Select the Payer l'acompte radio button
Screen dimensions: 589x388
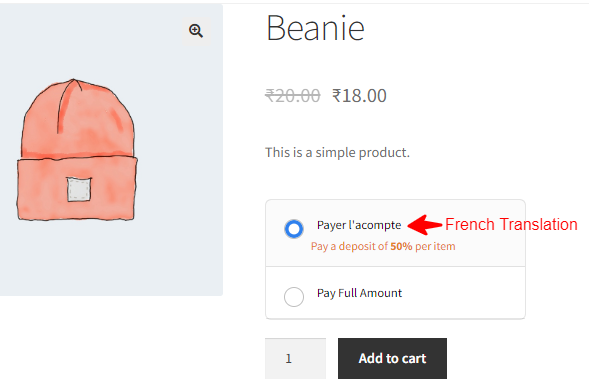(294, 229)
